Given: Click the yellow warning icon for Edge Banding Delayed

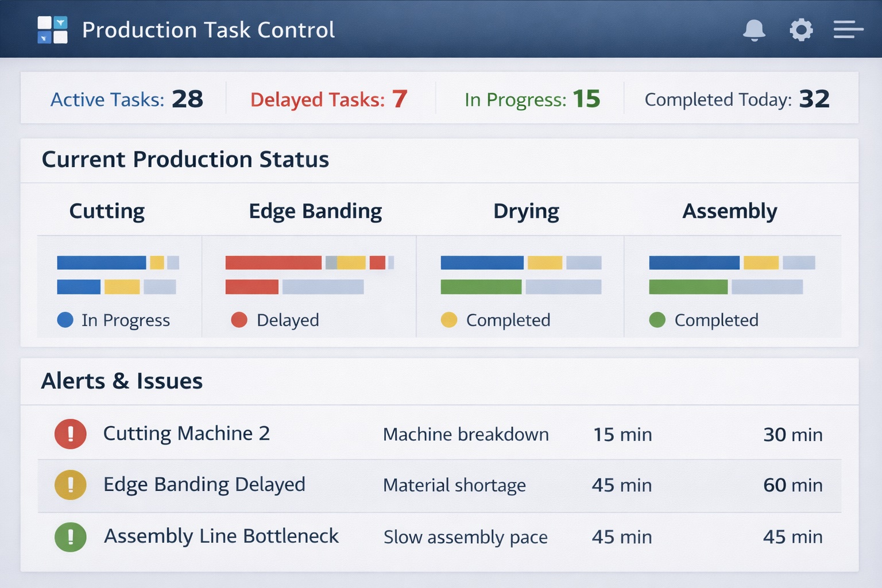Looking at the screenshot, I should point(70,485).
